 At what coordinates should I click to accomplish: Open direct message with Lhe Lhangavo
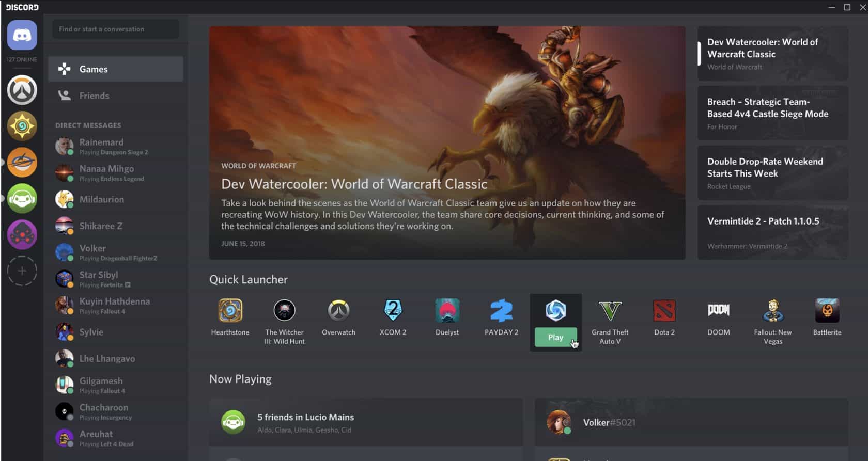[116, 358]
